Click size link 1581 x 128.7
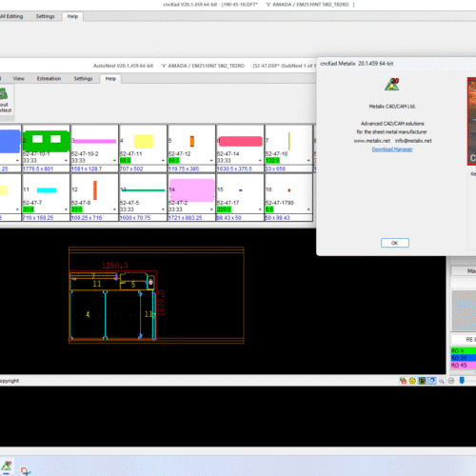Image resolution: width=476 pixels, height=476 pixels. [87, 169]
